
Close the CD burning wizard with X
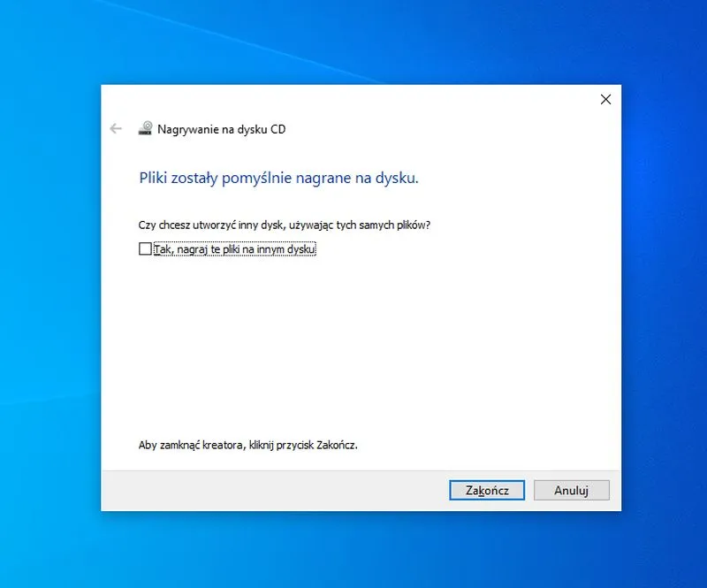(605, 100)
